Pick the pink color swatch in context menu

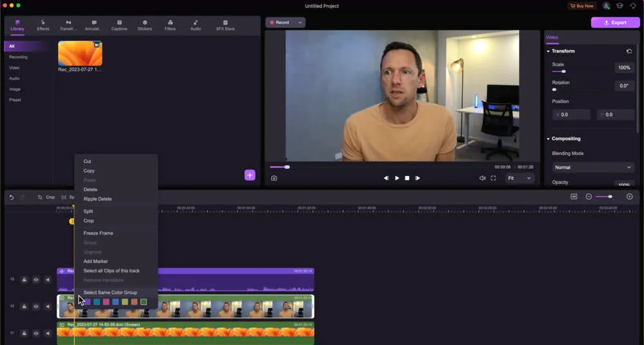(x=106, y=302)
